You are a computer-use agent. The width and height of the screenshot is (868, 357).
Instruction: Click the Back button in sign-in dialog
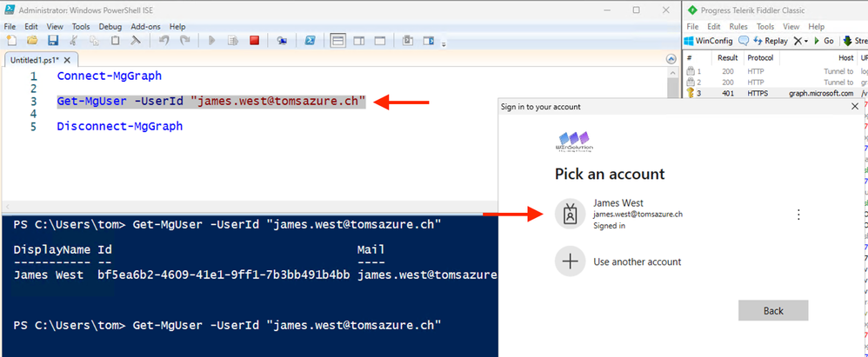click(773, 311)
